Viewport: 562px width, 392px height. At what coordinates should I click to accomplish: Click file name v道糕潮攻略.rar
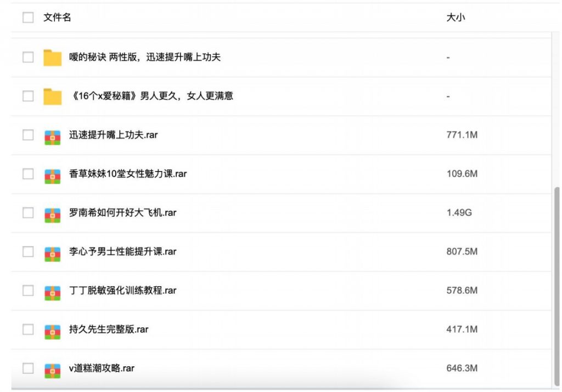[x=102, y=368]
